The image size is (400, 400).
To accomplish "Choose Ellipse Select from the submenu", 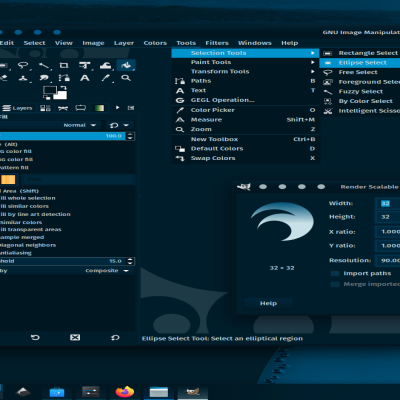I will [x=360, y=63].
